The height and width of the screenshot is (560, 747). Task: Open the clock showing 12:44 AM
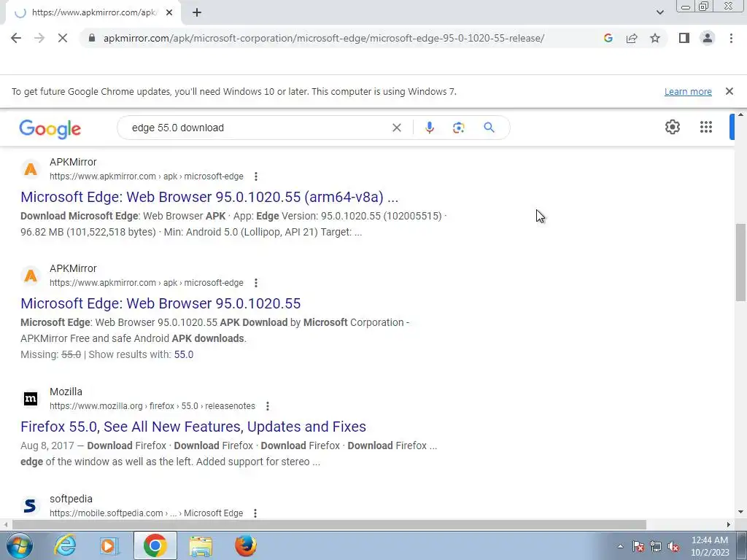pyautogui.click(x=710, y=546)
